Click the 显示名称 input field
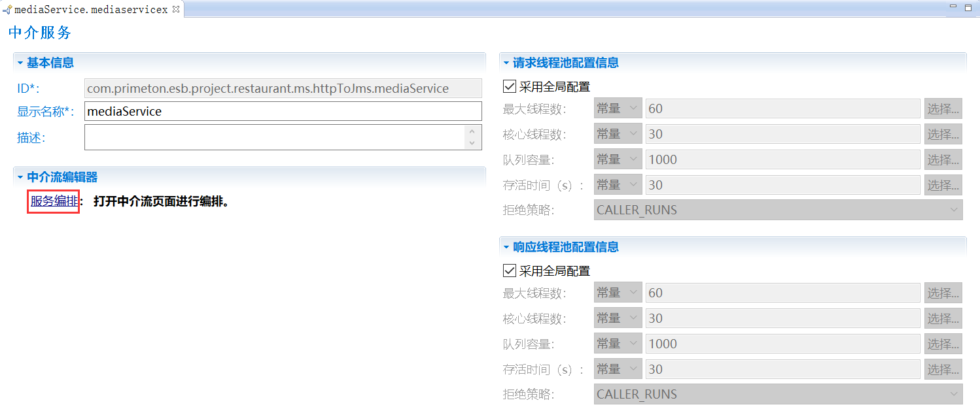Screen dimensions: 980x411 pyautogui.click(x=283, y=112)
